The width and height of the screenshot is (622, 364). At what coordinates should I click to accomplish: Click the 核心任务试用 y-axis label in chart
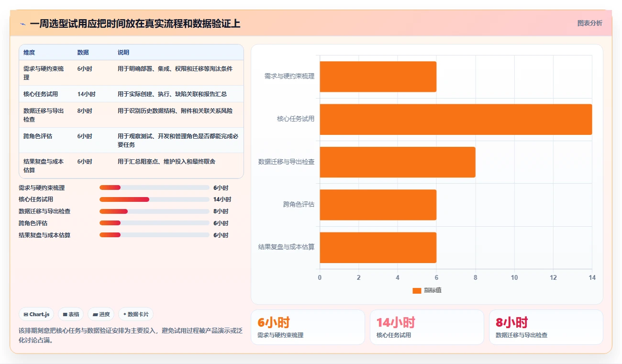[296, 119]
